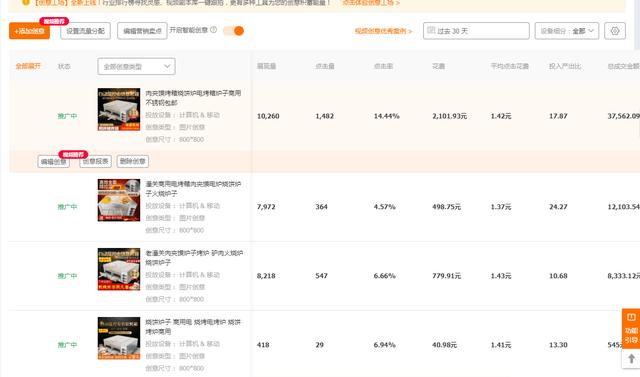Click the 点击量 column header
The width and height of the screenshot is (640, 377).
click(x=325, y=66)
